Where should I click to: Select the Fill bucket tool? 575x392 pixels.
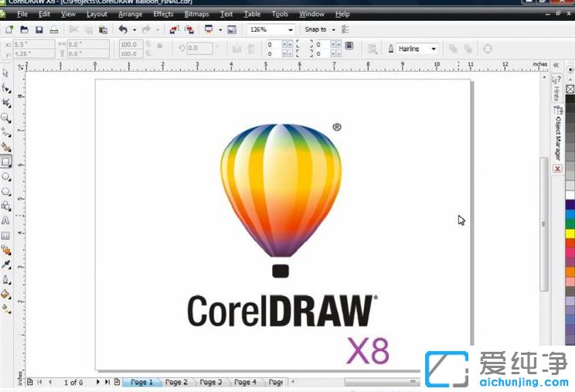[5, 295]
